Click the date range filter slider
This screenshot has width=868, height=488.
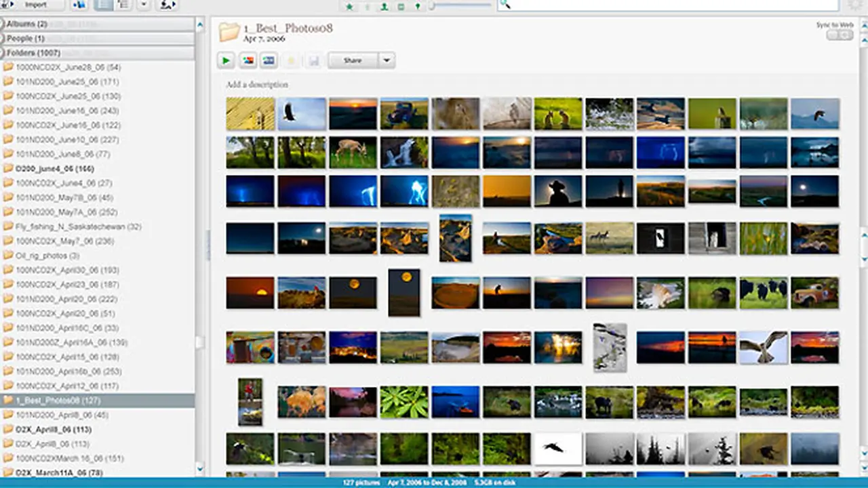(460, 5)
